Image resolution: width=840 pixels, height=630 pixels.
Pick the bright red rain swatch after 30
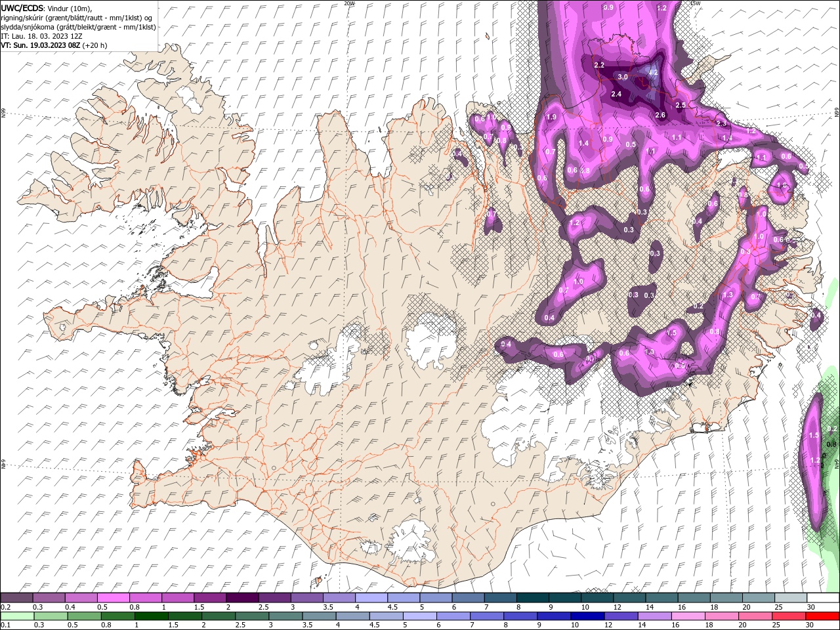click(x=822, y=616)
